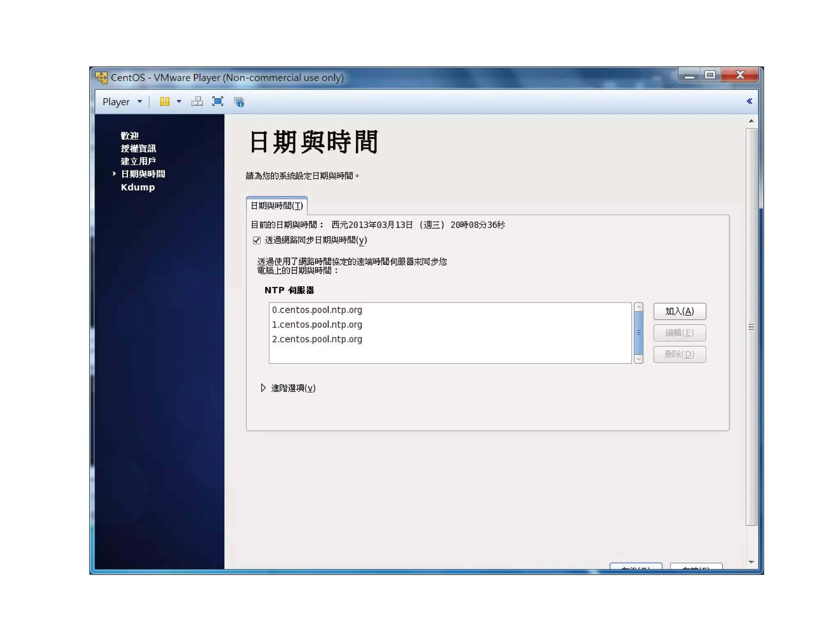Click the current date and time text
The width and height of the screenshot is (840, 630).
pyautogui.click(x=418, y=225)
